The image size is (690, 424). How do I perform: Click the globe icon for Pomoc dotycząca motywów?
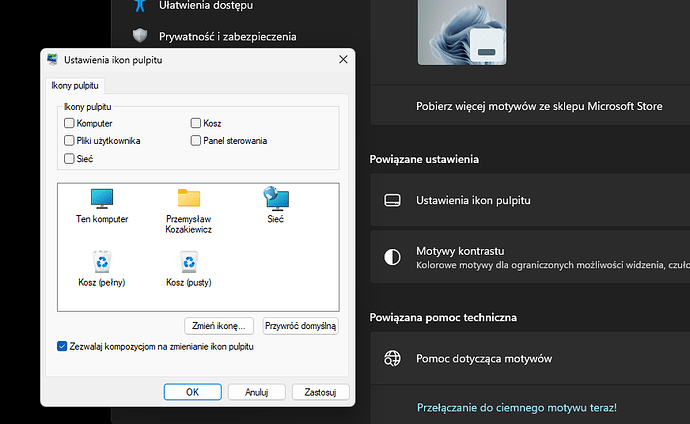pos(393,358)
